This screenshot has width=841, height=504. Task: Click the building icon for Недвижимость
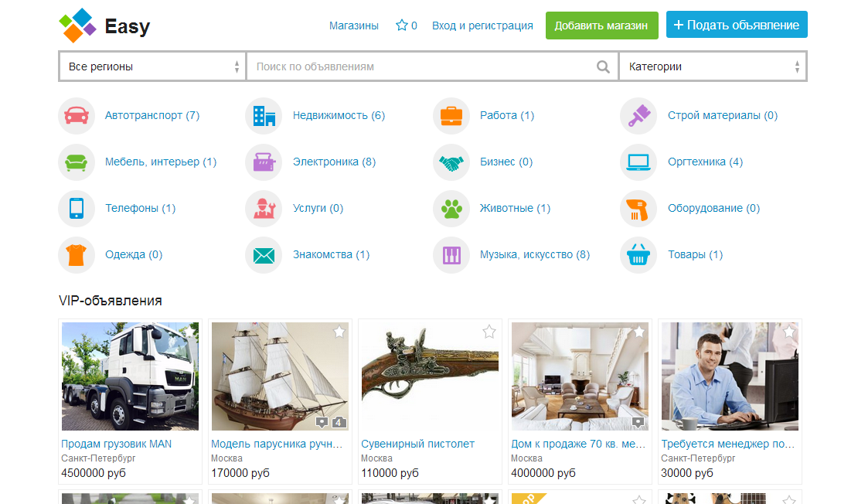(264, 115)
